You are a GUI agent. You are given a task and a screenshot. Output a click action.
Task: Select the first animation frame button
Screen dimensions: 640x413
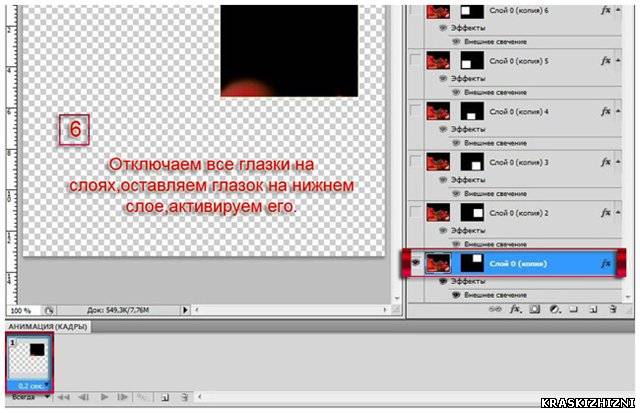63,397
